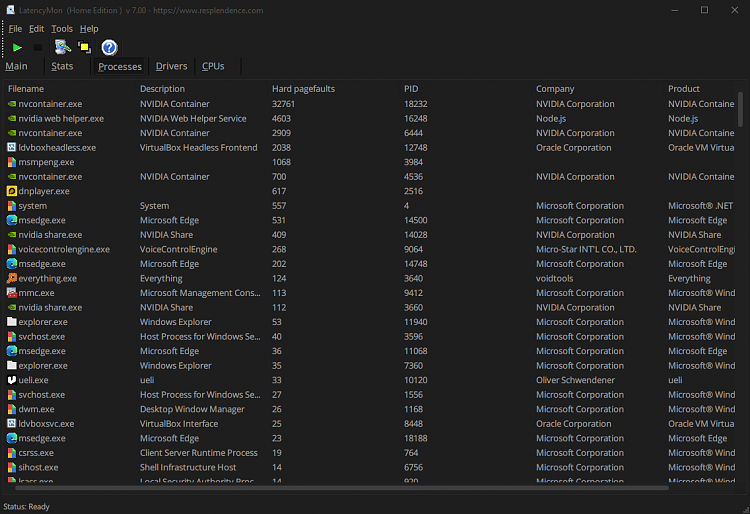Switch to the Main tab
The width and height of the screenshot is (750, 514).
coord(16,66)
